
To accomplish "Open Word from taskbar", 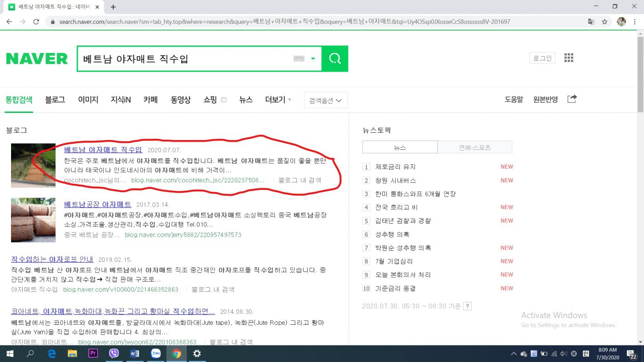I will [135, 354].
